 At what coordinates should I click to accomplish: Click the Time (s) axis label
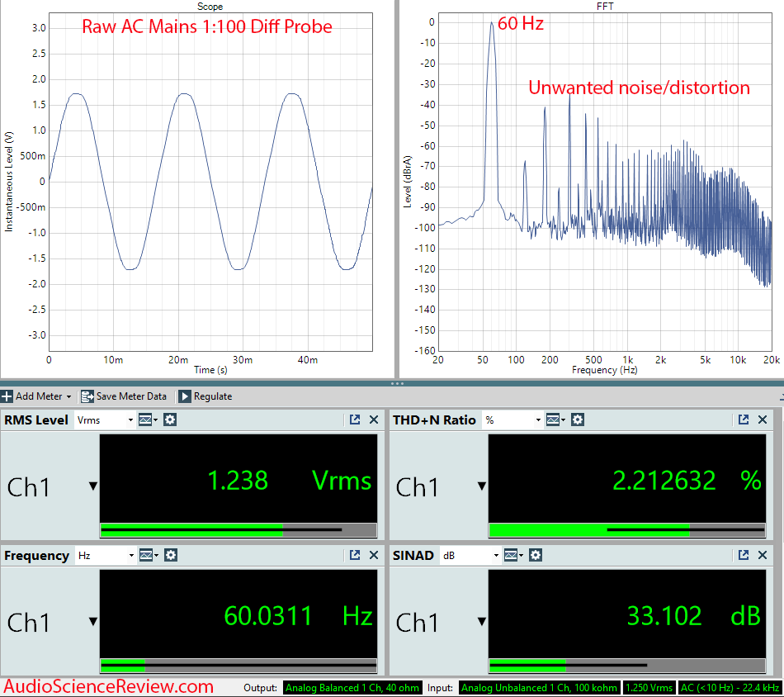210,370
